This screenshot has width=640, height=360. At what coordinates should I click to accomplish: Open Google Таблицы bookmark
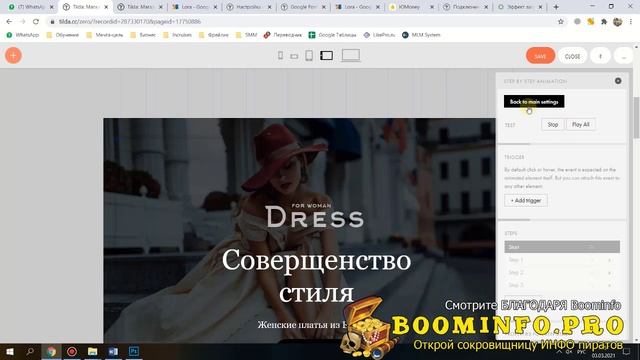point(333,35)
